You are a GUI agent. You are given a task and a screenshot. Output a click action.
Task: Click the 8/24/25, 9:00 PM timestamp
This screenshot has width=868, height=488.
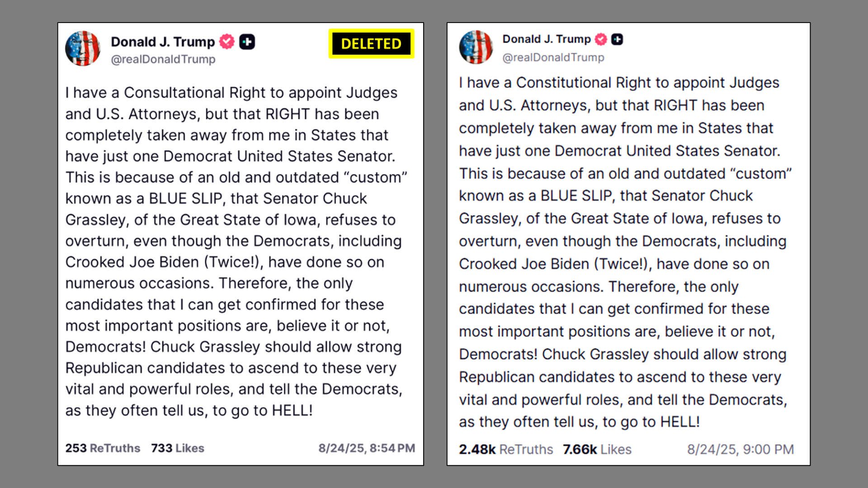pyautogui.click(x=741, y=450)
